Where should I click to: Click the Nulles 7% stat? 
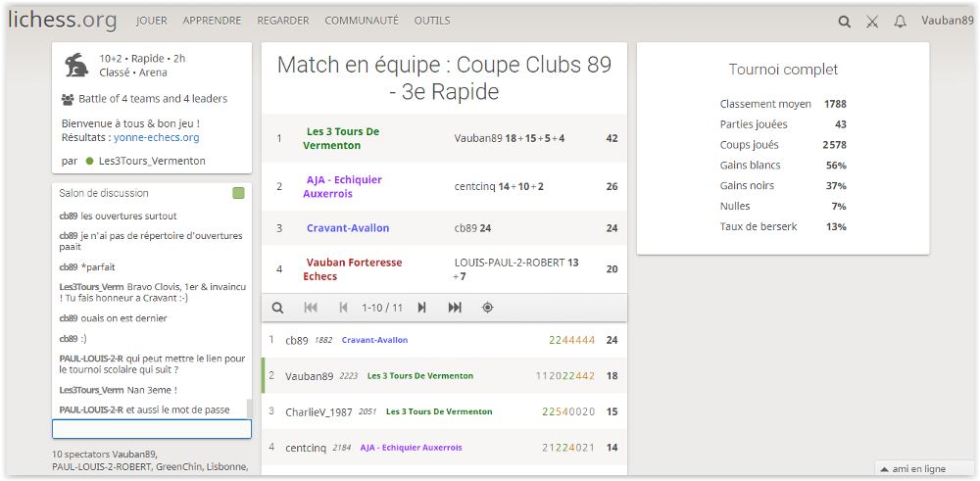coord(783,206)
